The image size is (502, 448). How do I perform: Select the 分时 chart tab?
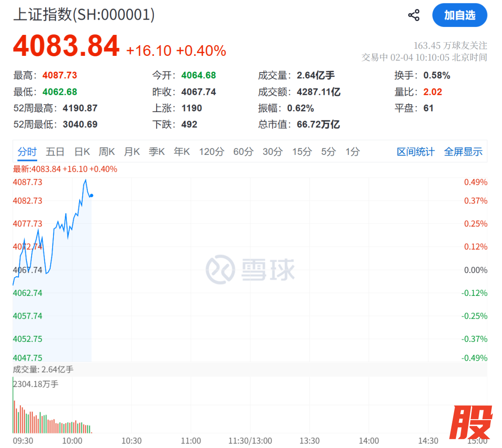tap(27, 152)
